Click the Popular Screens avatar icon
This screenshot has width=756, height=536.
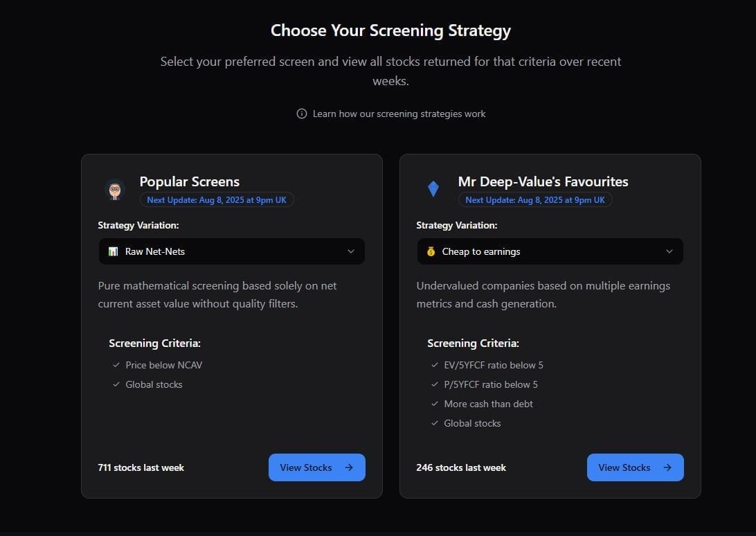[x=115, y=190]
